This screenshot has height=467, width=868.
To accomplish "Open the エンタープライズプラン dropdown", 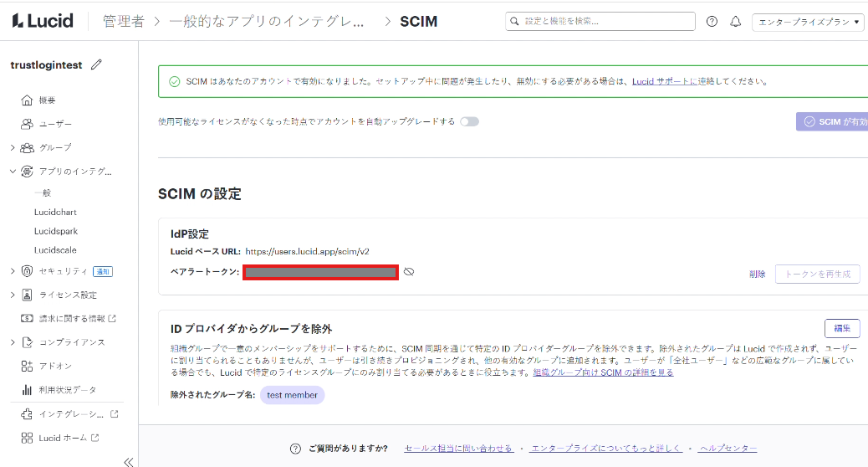I will [809, 22].
